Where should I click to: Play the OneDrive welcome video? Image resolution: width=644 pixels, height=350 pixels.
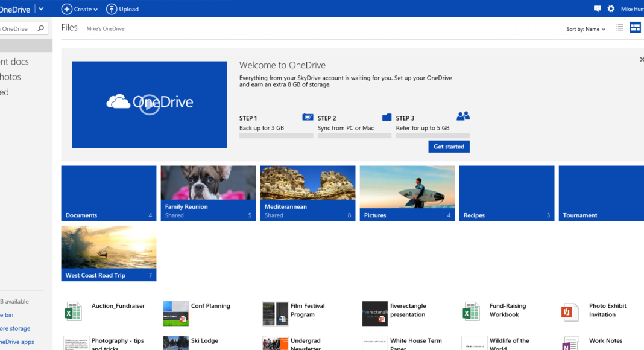pyautogui.click(x=150, y=104)
